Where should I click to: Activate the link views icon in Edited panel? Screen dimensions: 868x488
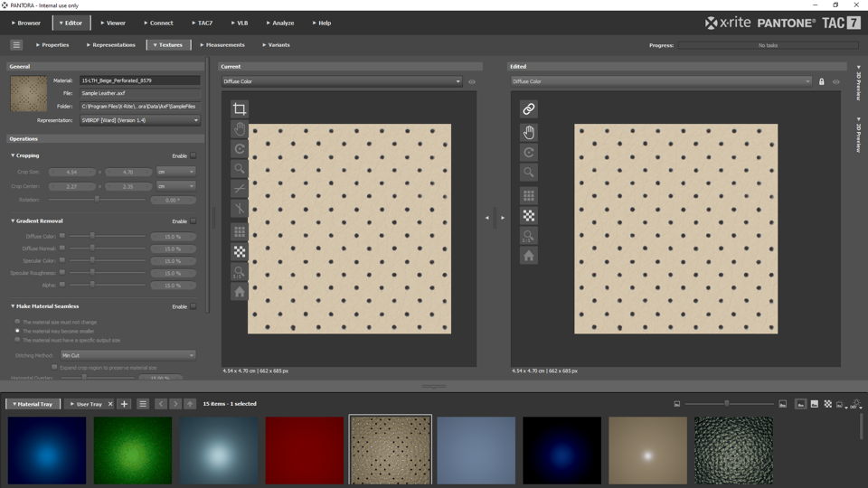point(529,109)
